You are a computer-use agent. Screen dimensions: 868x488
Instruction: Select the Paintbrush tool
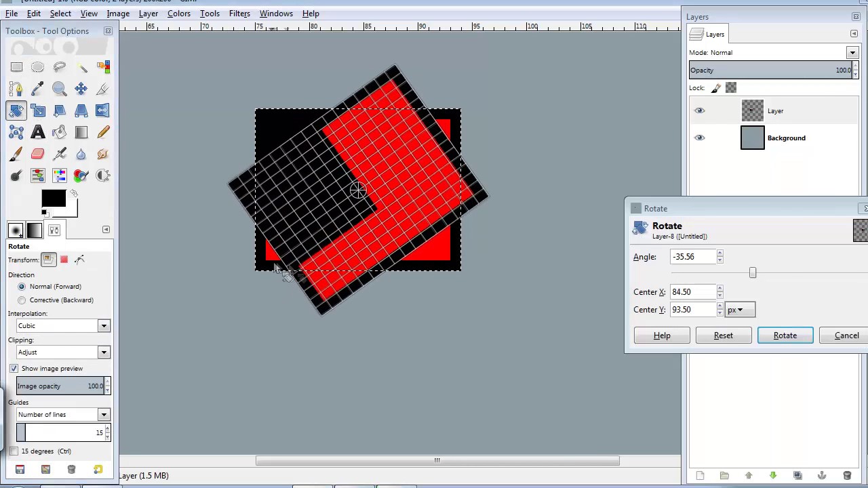pos(16,154)
